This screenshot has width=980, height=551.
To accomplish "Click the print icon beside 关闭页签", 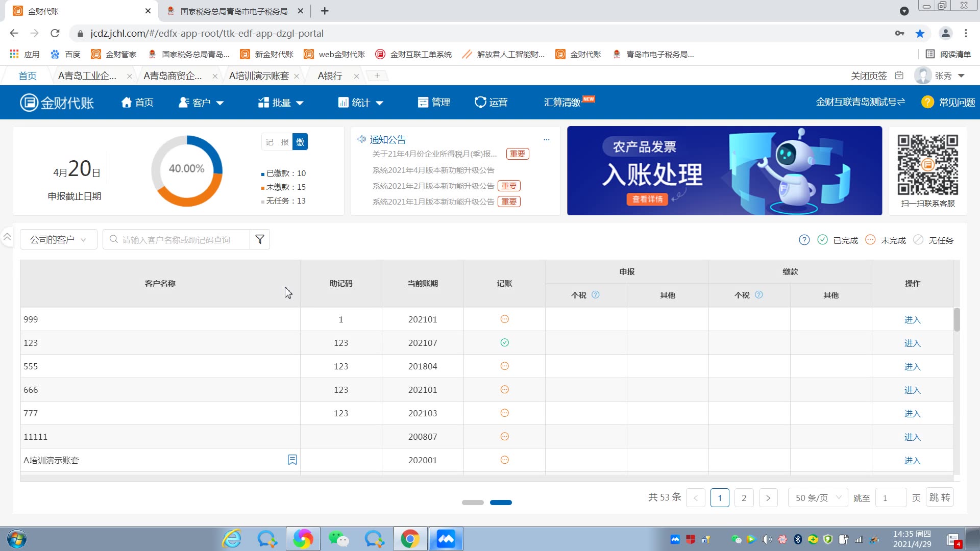I will tap(899, 76).
